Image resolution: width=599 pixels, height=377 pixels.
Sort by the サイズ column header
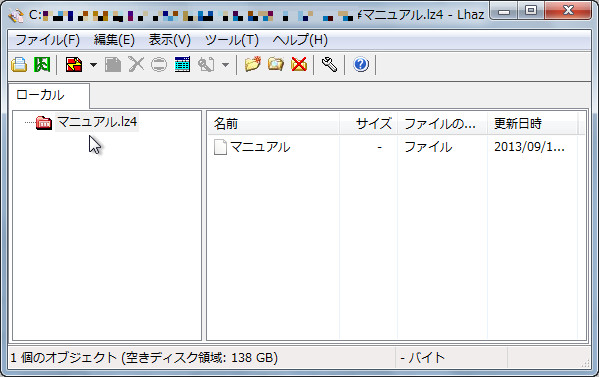point(368,124)
